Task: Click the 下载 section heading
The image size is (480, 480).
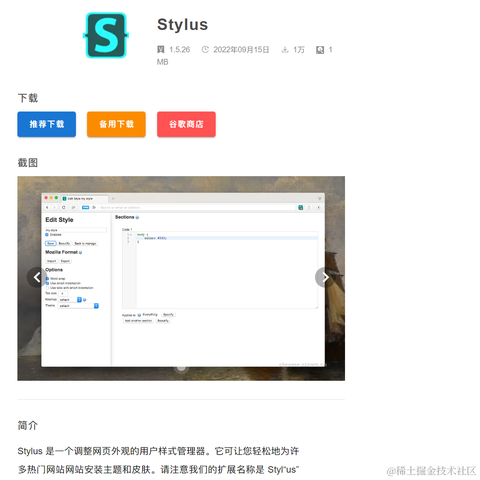Action: pyautogui.click(x=28, y=98)
